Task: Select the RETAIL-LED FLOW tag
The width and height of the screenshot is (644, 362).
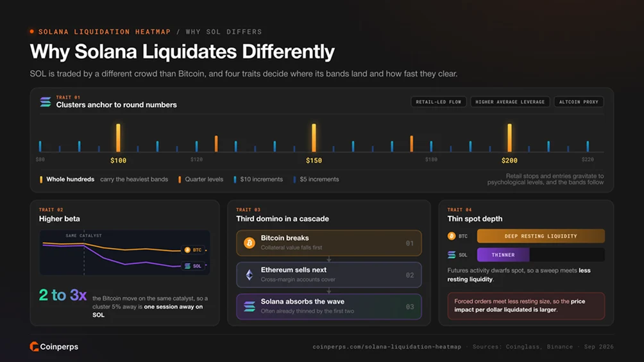Action: click(438, 102)
